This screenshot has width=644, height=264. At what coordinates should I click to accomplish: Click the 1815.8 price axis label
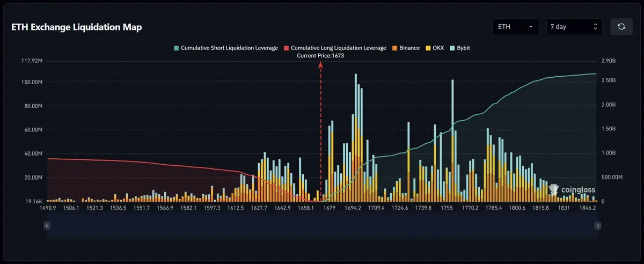click(540, 208)
